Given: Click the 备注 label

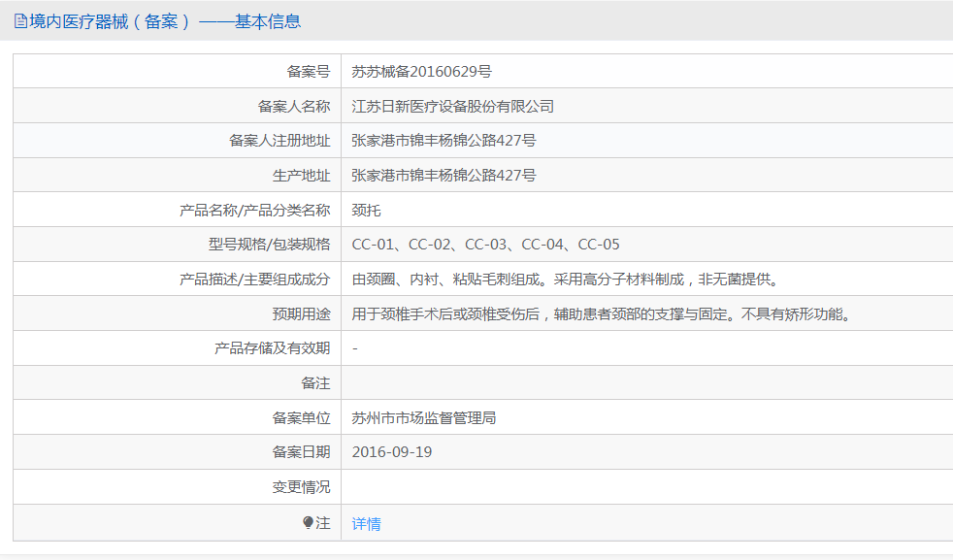Looking at the screenshot, I should [x=316, y=383].
